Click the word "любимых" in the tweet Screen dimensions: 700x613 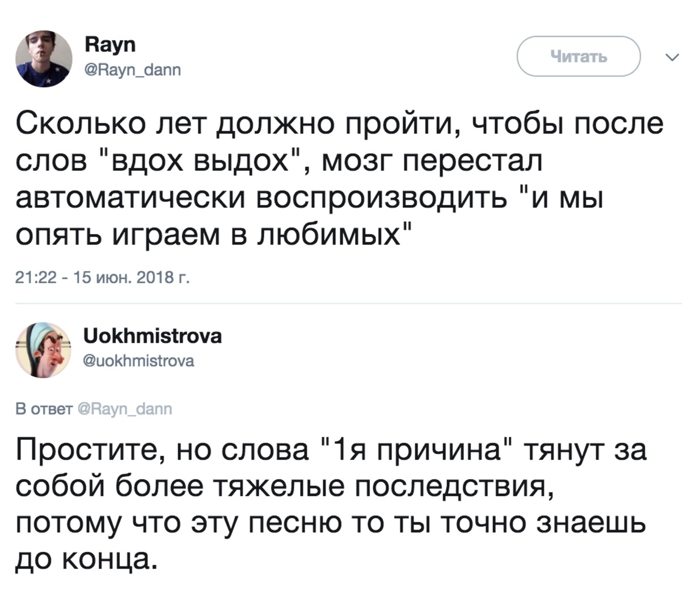pyautogui.click(x=329, y=234)
